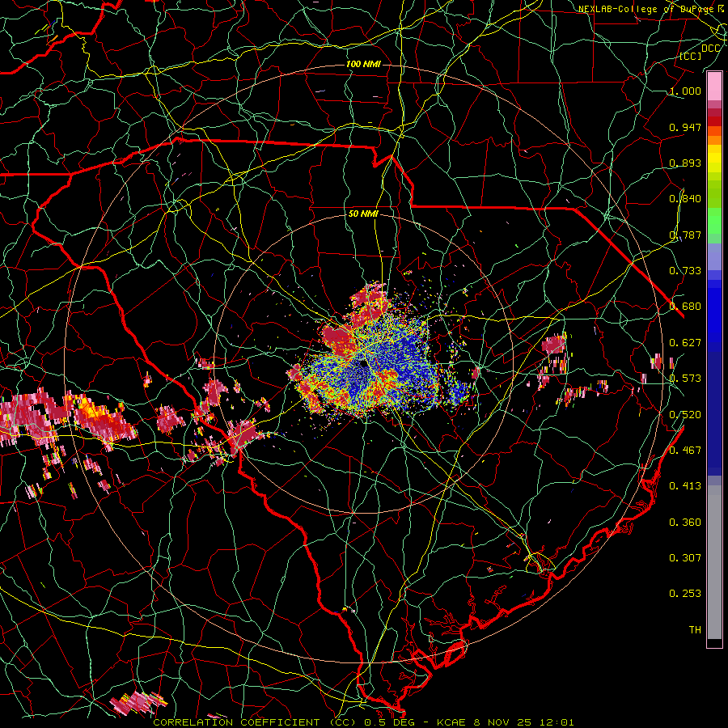Click the 0.520 scale value

(x=685, y=415)
